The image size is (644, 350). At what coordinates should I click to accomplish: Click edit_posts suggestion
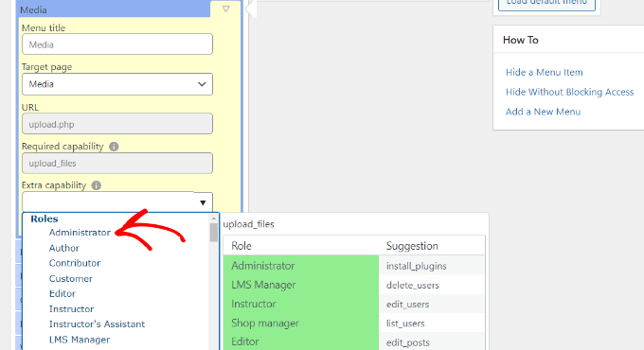[408, 342]
